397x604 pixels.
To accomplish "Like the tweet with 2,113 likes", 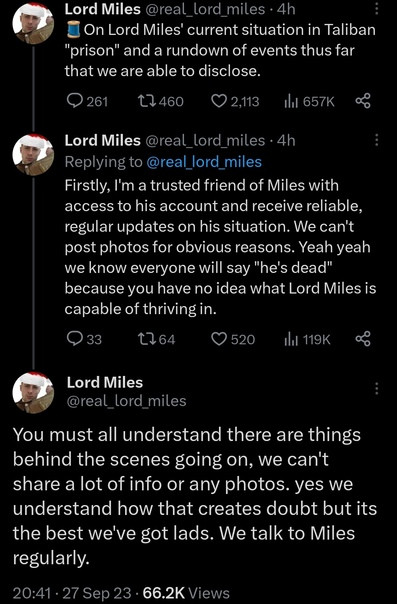I will tap(235, 101).
